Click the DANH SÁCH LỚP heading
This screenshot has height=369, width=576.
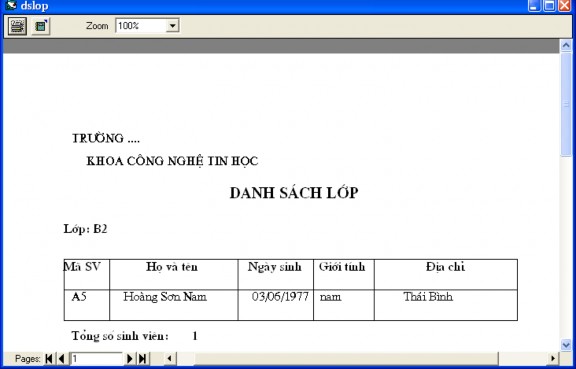294,193
